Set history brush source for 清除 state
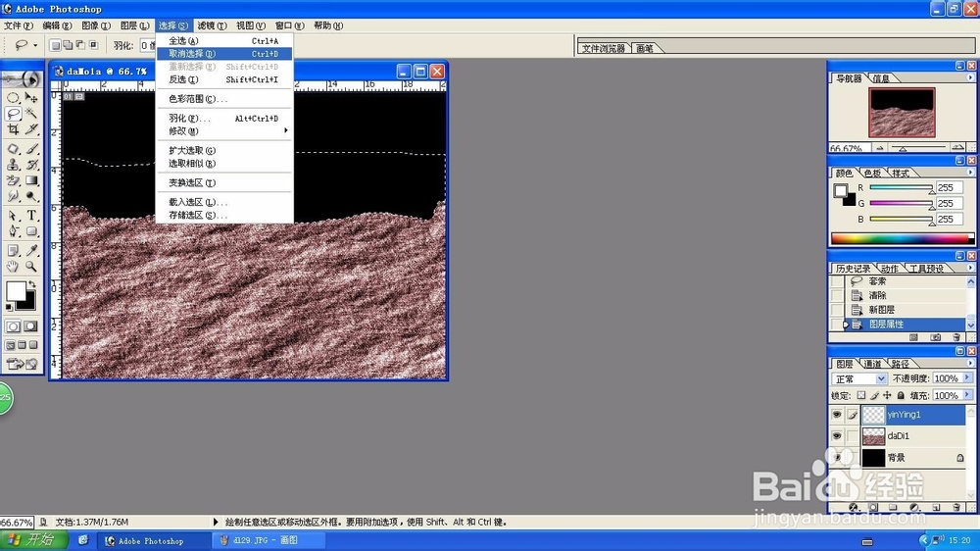Viewport: 980px width, 551px height. click(837, 295)
